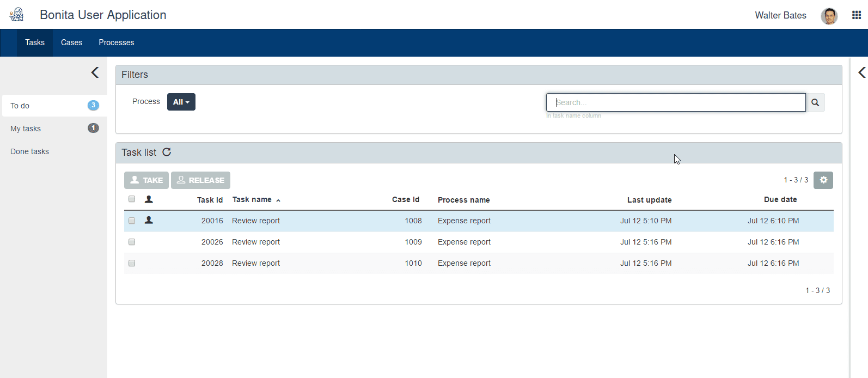Image resolution: width=868 pixels, height=378 pixels.
Task: Open the Processes tab
Action: point(116,42)
